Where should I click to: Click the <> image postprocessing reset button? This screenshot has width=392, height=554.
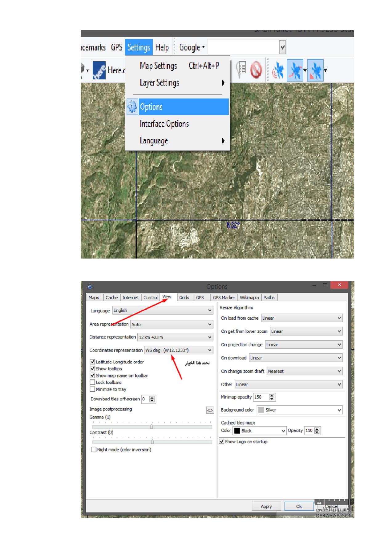tap(210, 410)
